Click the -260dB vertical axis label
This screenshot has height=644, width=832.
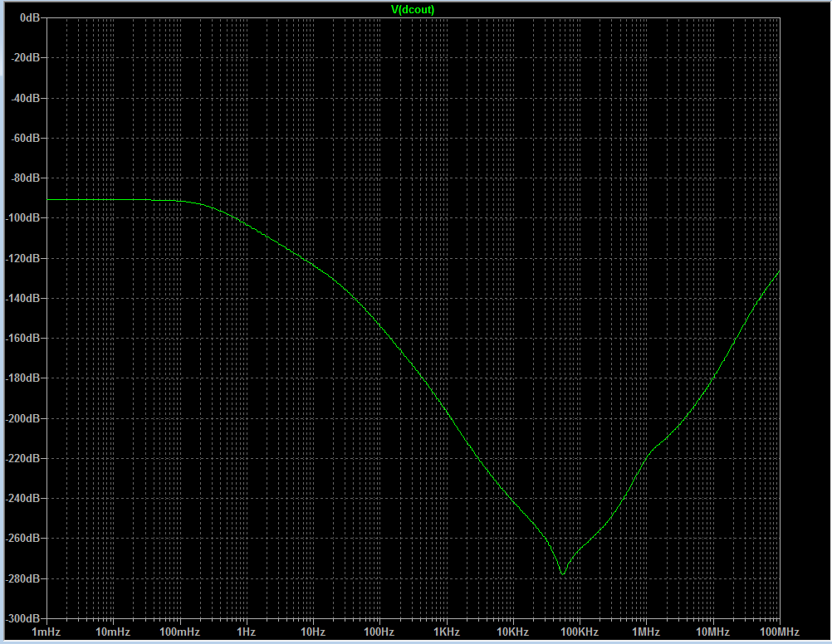(22, 538)
